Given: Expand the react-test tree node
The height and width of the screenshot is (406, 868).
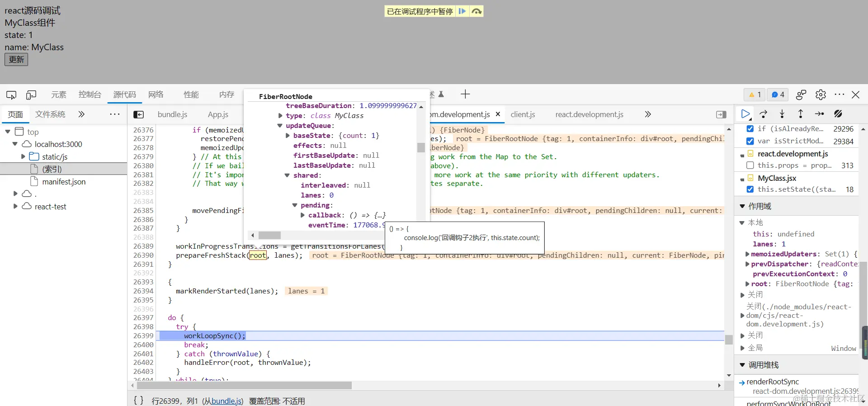Looking at the screenshot, I should (x=15, y=207).
